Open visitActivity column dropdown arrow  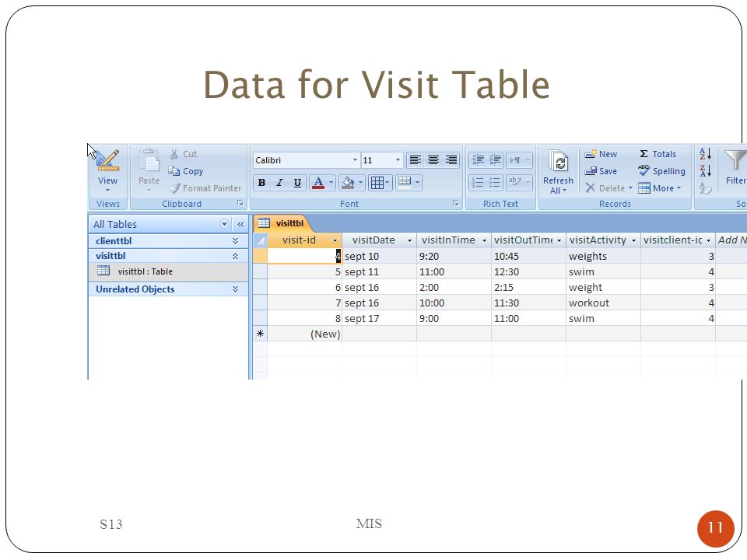(x=633, y=240)
